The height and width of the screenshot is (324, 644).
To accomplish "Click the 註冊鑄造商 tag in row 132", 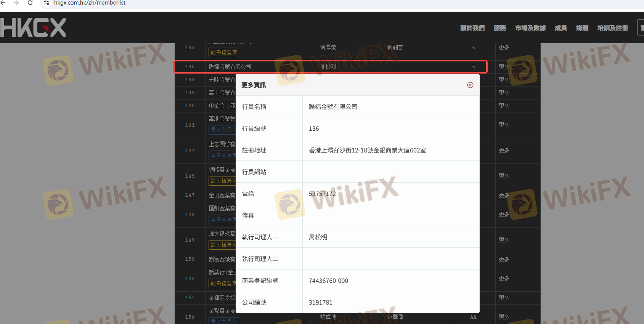I will (x=224, y=52).
